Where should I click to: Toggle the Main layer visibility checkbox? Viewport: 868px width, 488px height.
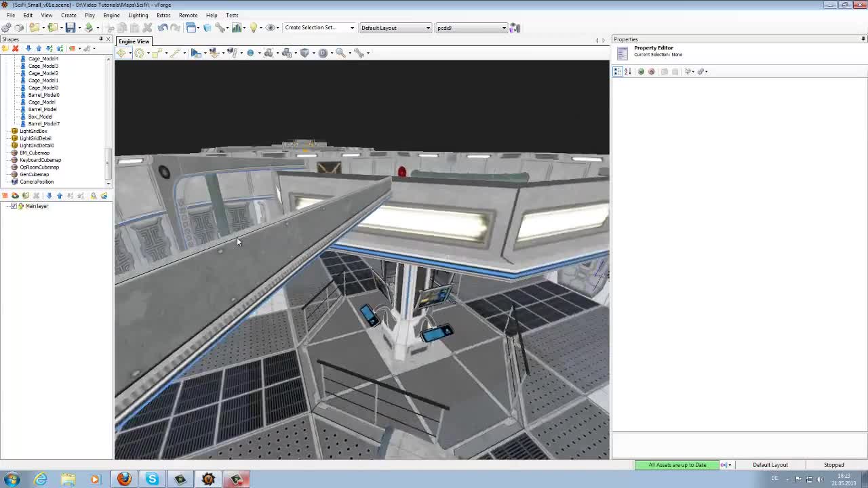click(14, 206)
